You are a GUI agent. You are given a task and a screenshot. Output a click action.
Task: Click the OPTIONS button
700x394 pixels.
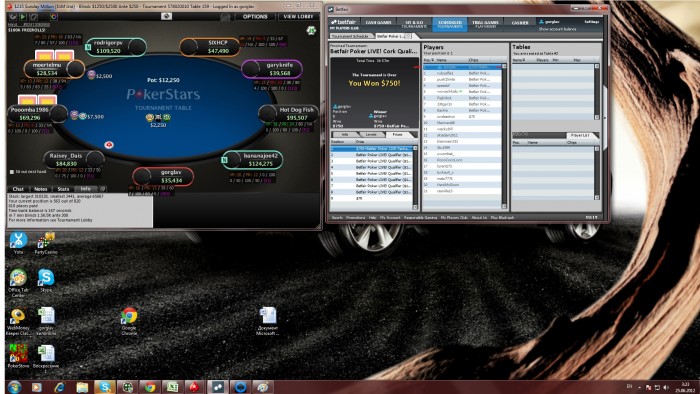point(255,17)
